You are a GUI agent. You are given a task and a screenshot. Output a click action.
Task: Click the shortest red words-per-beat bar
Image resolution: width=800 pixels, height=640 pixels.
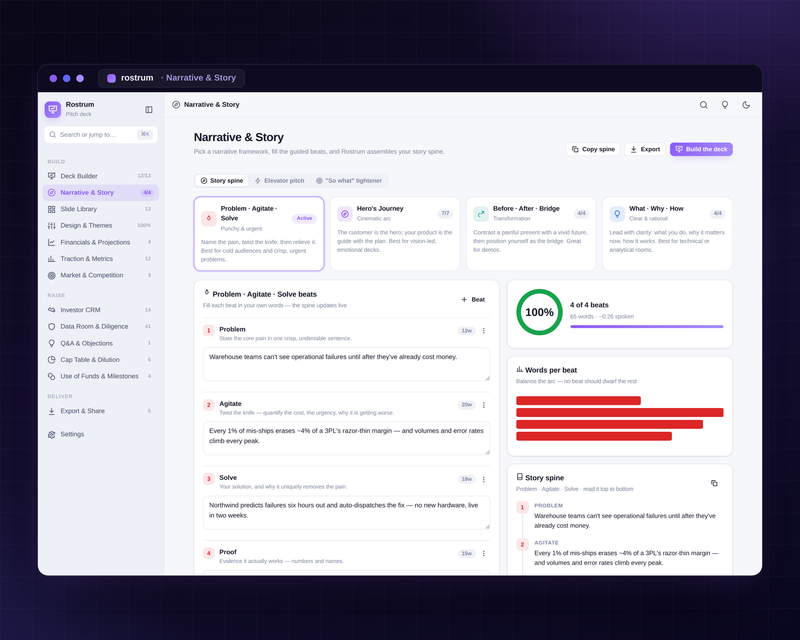578,401
